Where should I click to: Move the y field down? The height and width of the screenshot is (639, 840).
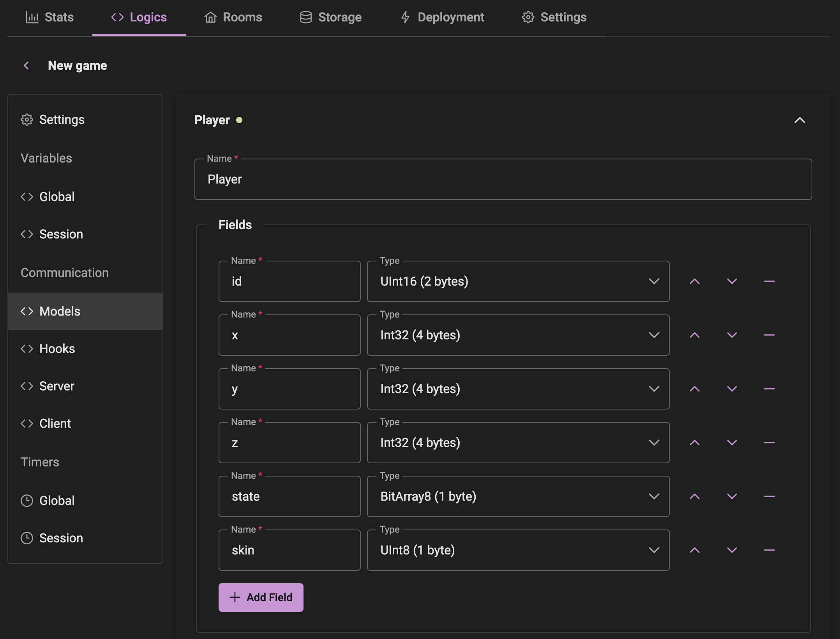732,388
